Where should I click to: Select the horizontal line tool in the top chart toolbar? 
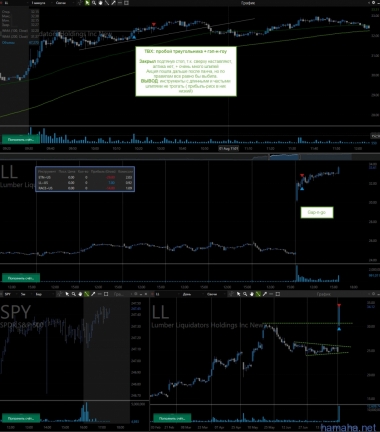120,3
